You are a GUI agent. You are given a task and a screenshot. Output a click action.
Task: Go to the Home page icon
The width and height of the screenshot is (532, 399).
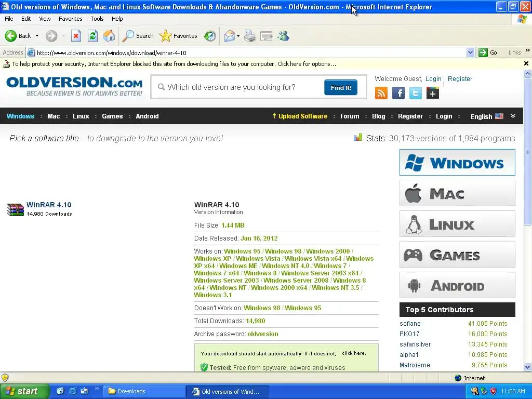pos(109,36)
